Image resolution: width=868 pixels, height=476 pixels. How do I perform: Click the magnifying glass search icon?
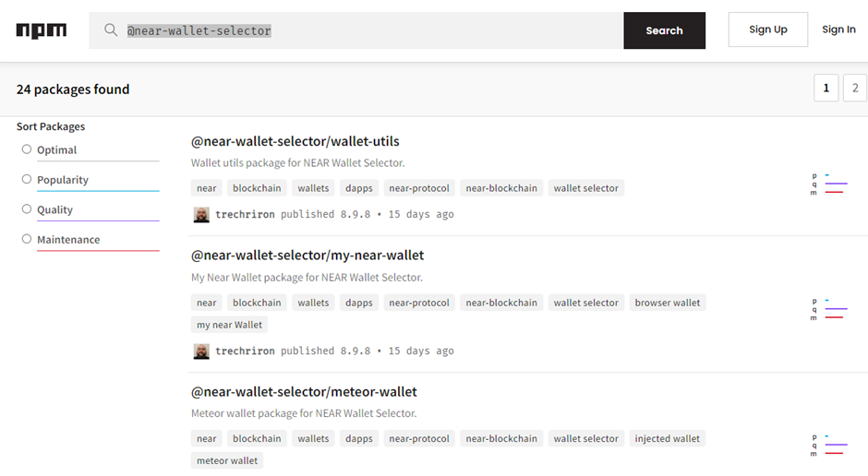pos(111,30)
